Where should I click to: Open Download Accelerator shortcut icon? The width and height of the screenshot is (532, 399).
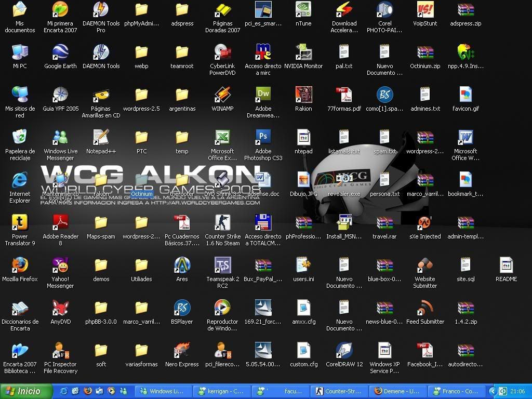tap(344, 9)
